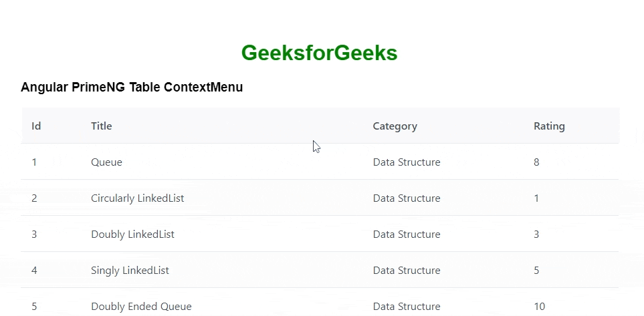Click the Angular PrimeNG Table ContextMenu subtitle

132,87
